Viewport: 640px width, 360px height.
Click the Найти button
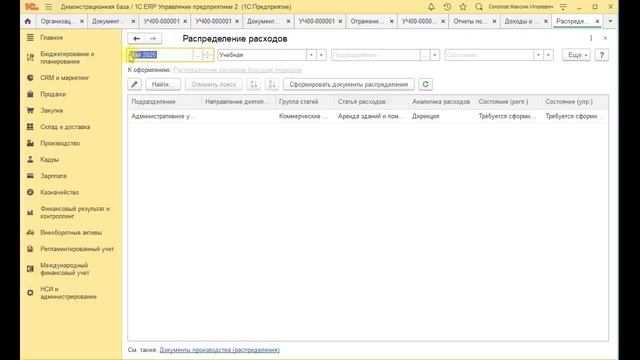[x=163, y=84]
